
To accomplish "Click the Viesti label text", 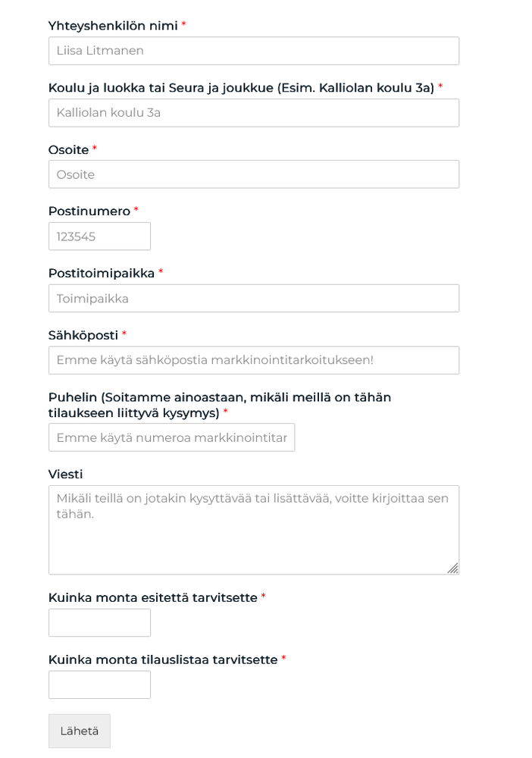I will tap(65, 475).
